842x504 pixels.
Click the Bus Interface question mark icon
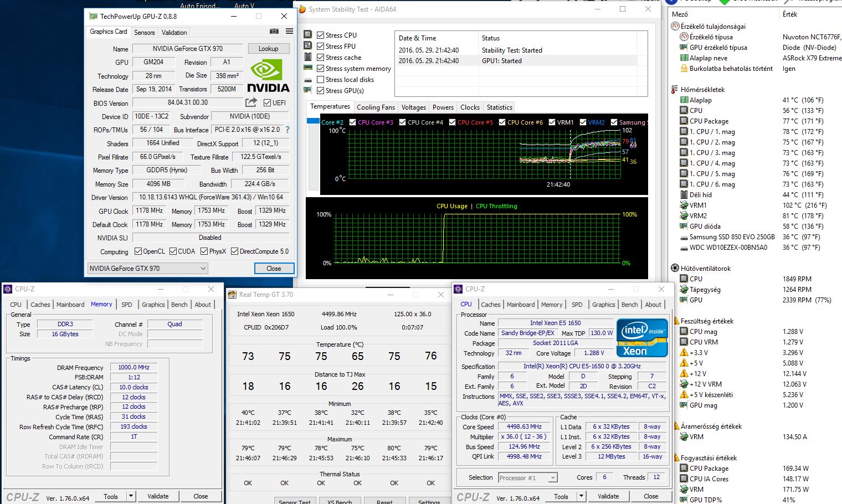click(x=287, y=130)
